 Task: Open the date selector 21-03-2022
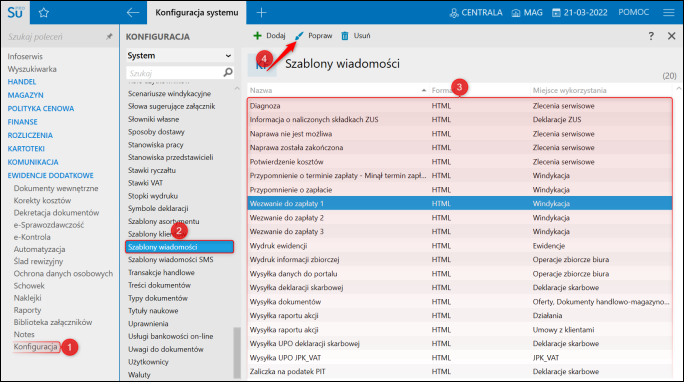coord(580,13)
